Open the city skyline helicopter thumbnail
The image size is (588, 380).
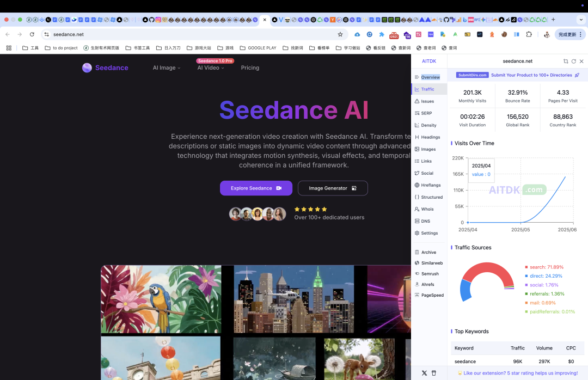(293, 299)
